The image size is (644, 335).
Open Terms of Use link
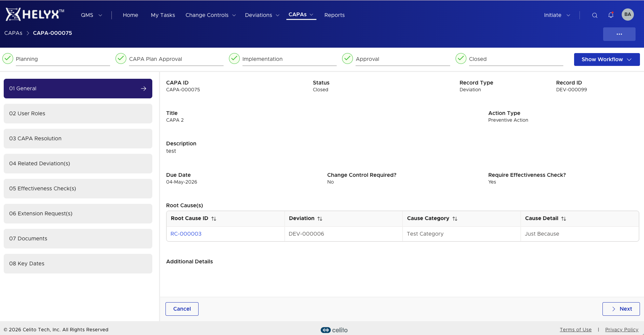(x=575, y=330)
